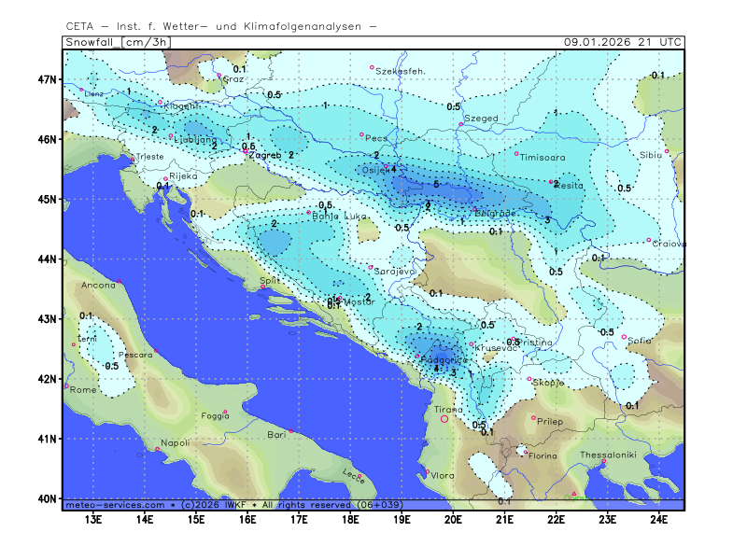Click the red triangle mountain marker
The image size is (747, 560).
(x=574, y=494)
